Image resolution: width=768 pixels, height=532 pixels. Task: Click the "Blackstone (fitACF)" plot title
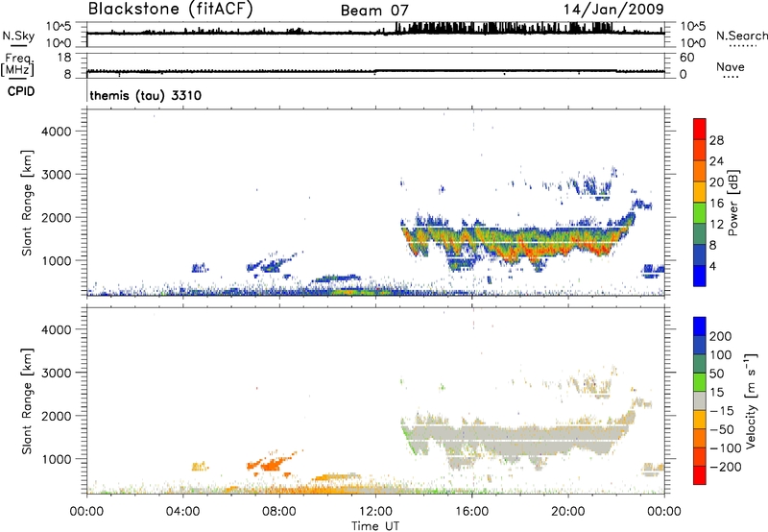click(171, 10)
